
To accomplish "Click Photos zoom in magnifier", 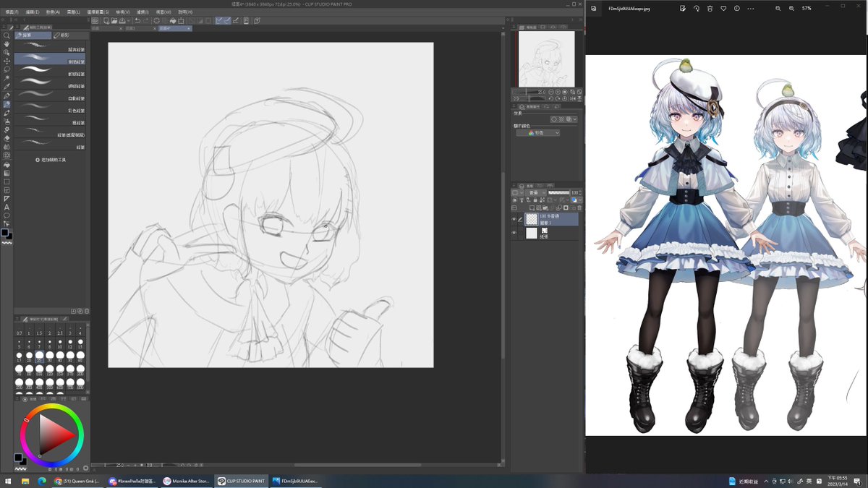I will point(791,8).
